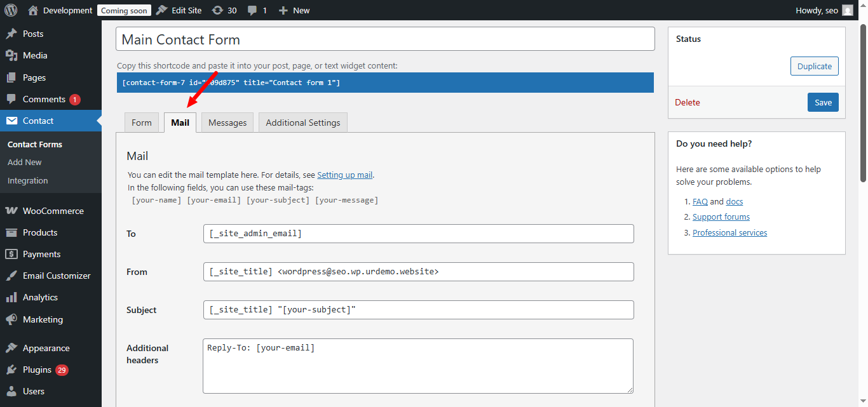The height and width of the screenshot is (407, 868).
Task: Open the Media menu label
Action: 35,55
